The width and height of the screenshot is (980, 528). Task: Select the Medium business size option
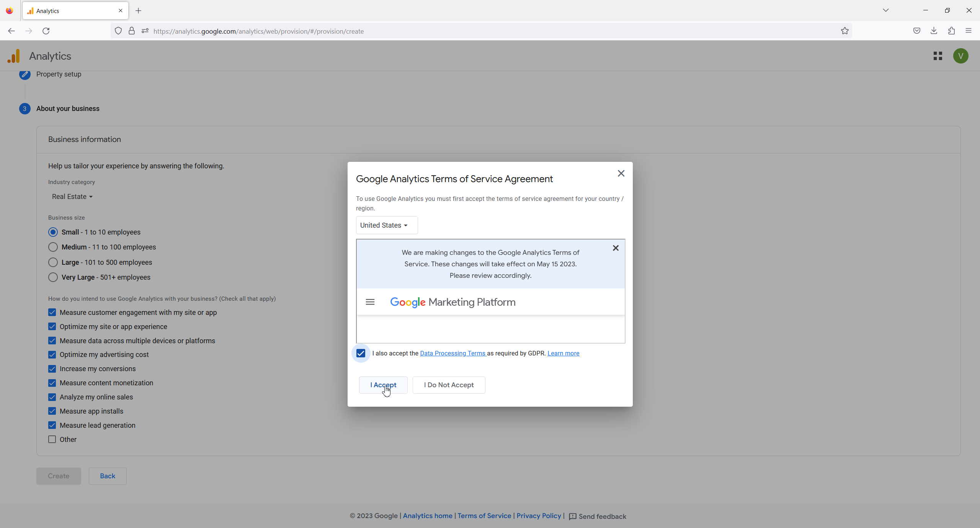click(53, 247)
